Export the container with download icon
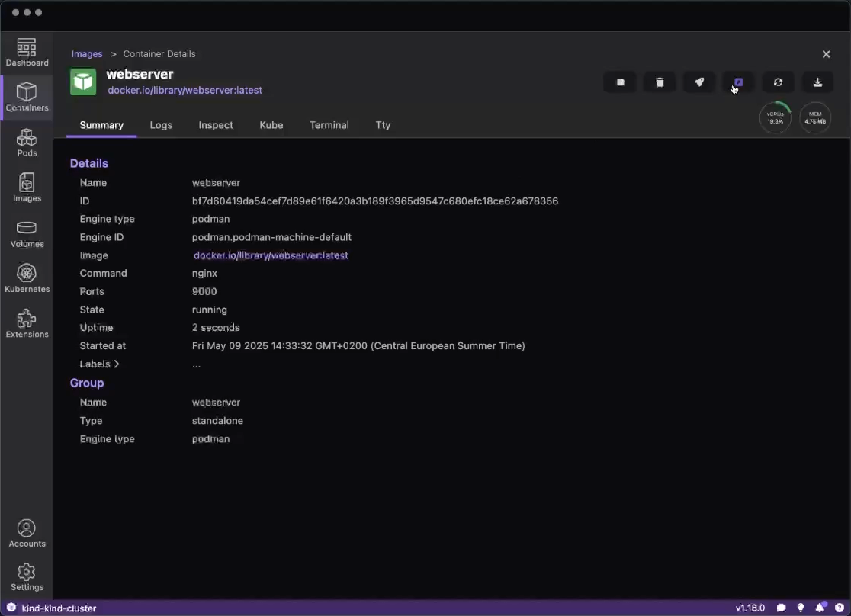851x616 pixels. [817, 82]
